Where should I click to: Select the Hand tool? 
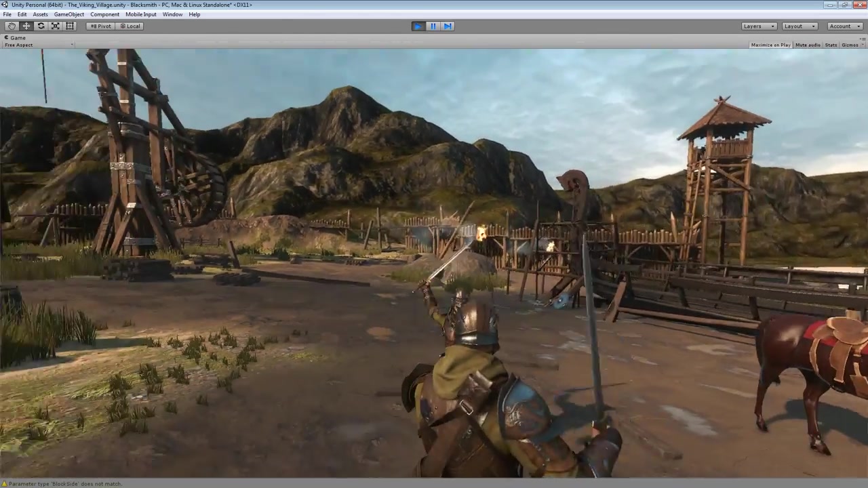pos(12,26)
